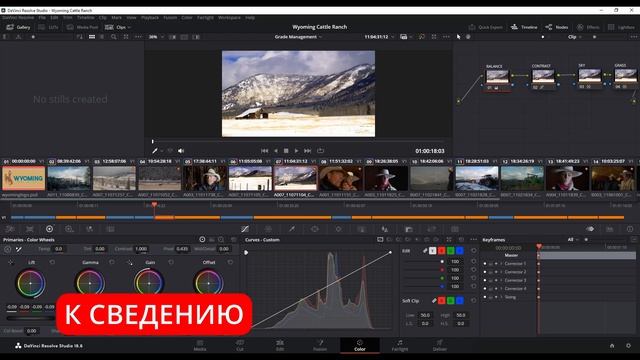
Task: Switch to the Color page tab
Action: 360,345
